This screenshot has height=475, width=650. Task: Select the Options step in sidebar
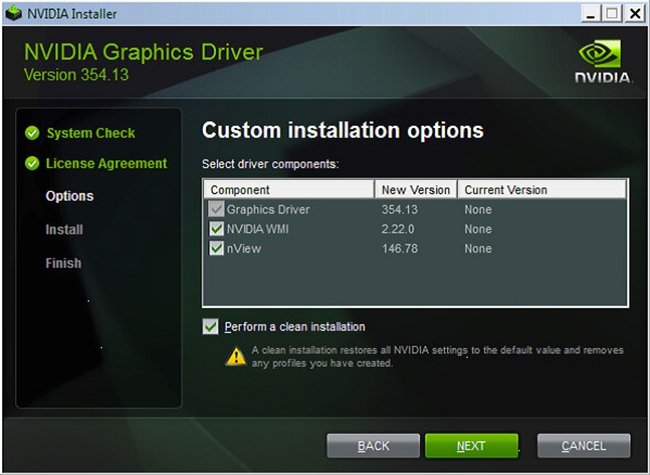click(x=69, y=196)
